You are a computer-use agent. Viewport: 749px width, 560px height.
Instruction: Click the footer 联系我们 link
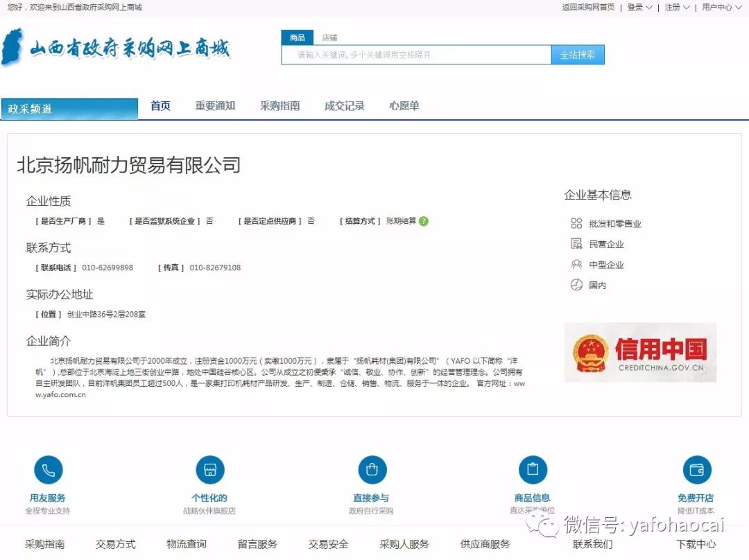click(593, 544)
